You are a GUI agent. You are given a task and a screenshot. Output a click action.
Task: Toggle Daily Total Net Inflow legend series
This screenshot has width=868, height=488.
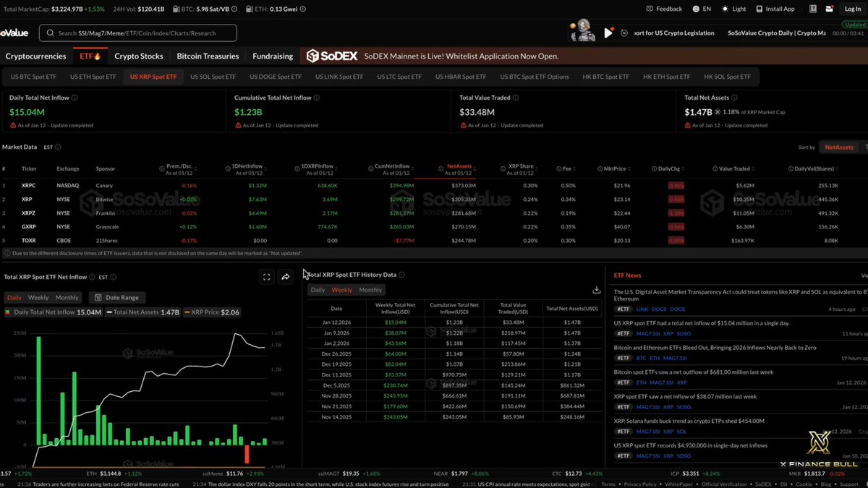click(x=53, y=312)
